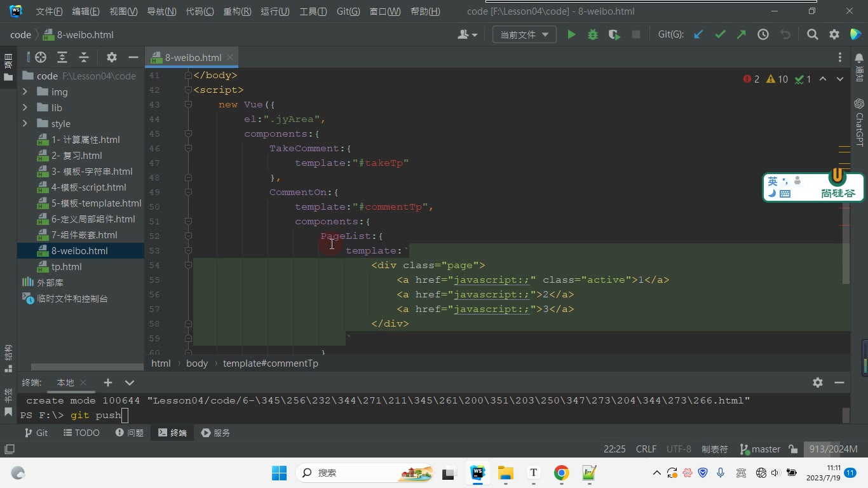Image resolution: width=868 pixels, height=488 pixels.
Task: Open the 重构(R) menu
Action: pyautogui.click(x=237, y=11)
